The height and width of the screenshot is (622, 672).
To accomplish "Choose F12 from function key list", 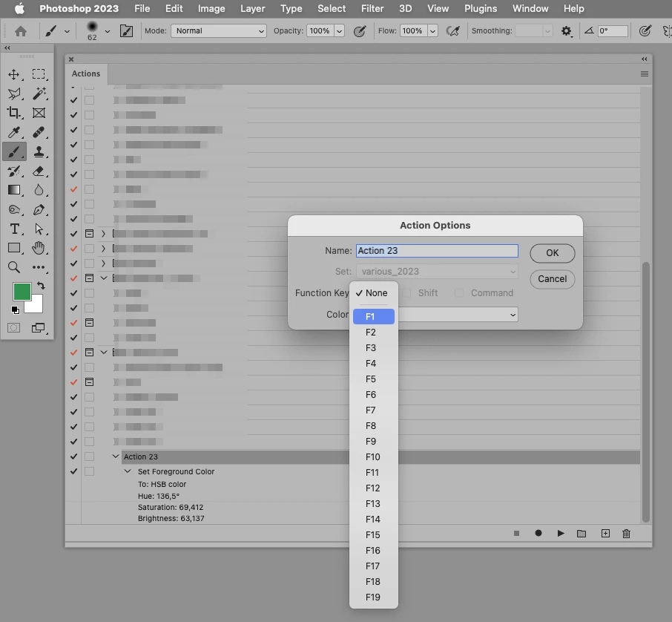I will (x=374, y=488).
